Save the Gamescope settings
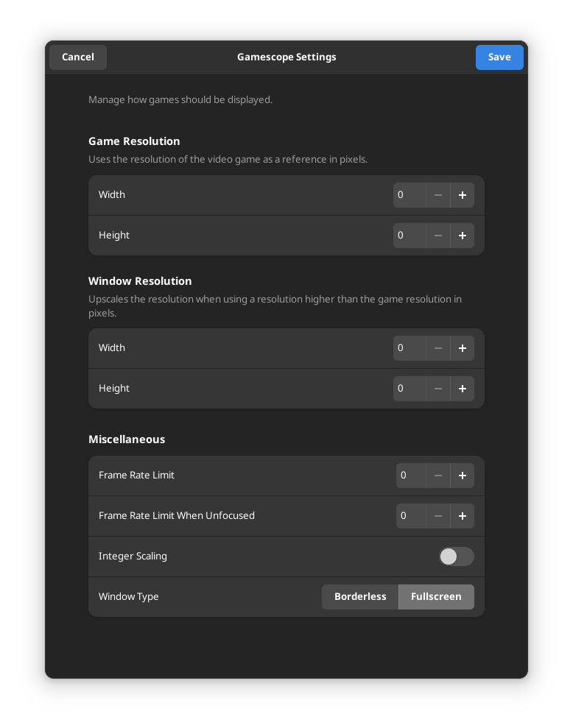This screenshot has width=573, height=728. [499, 57]
